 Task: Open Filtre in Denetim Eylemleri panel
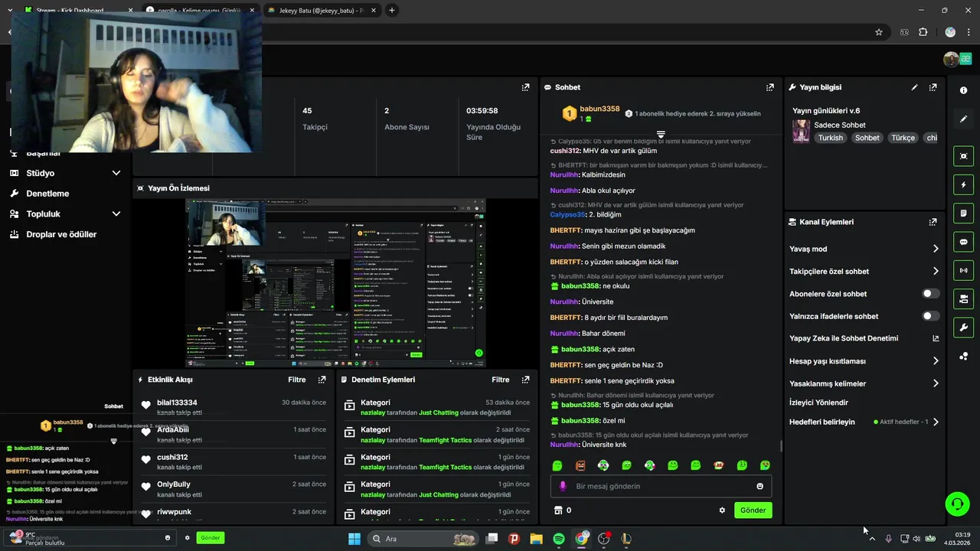500,380
